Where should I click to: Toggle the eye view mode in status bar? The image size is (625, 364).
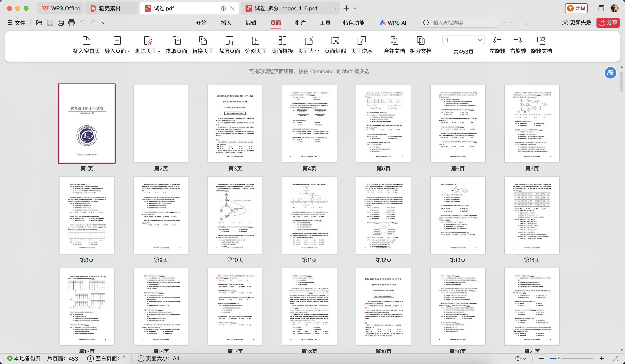click(518, 358)
